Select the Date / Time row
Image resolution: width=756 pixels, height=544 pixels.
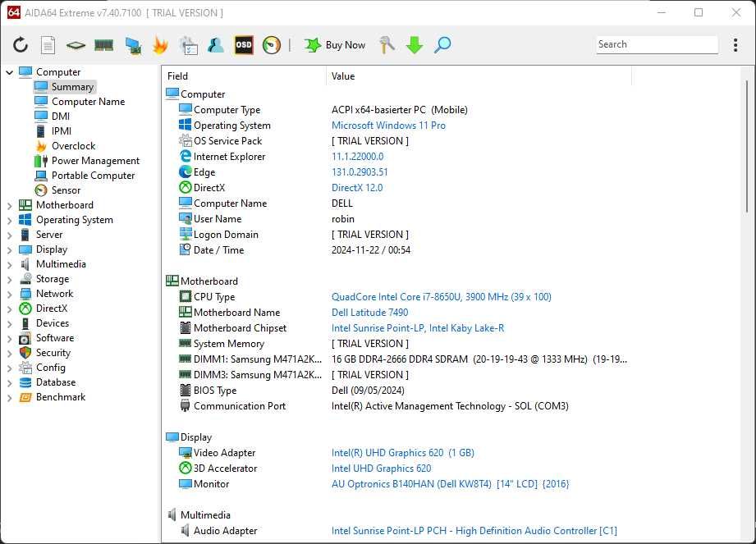294,250
